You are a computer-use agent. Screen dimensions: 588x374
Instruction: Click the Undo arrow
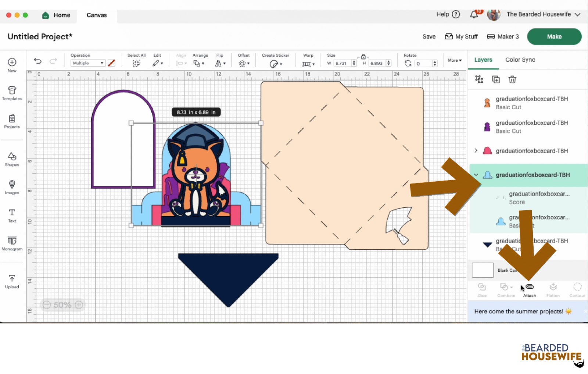(37, 61)
